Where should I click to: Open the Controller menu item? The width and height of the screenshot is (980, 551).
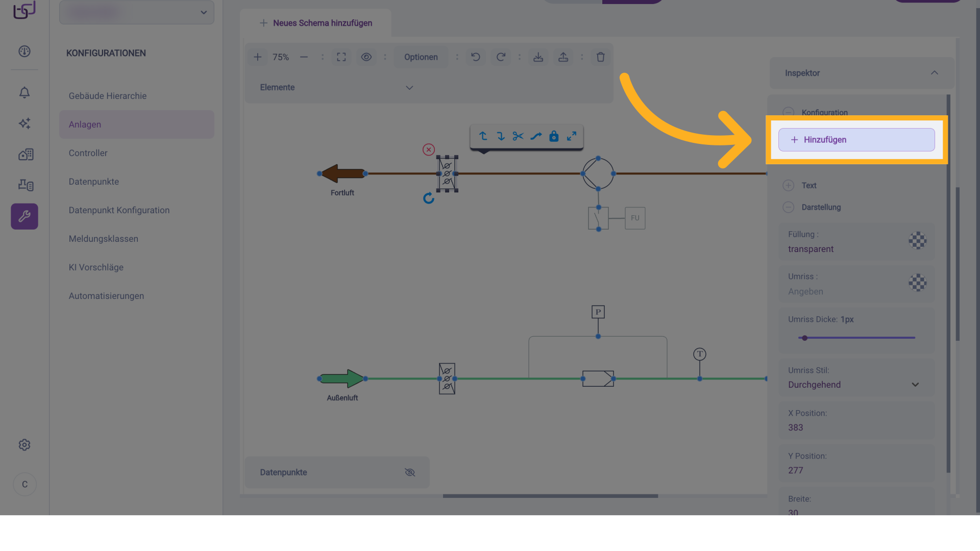(x=88, y=153)
